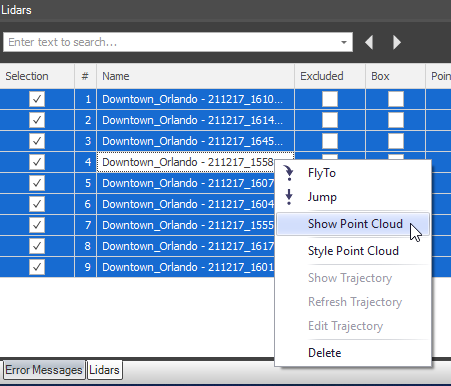Sort by the # column header

tap(85, 76)
